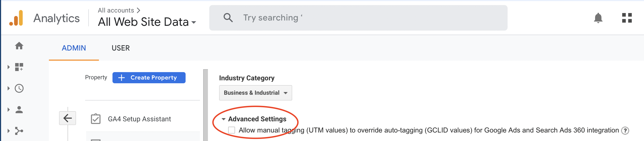Open All Web Site Data selector
This screenshot has width=644, height=141.
pyautogui.click(x=147, y=22)
